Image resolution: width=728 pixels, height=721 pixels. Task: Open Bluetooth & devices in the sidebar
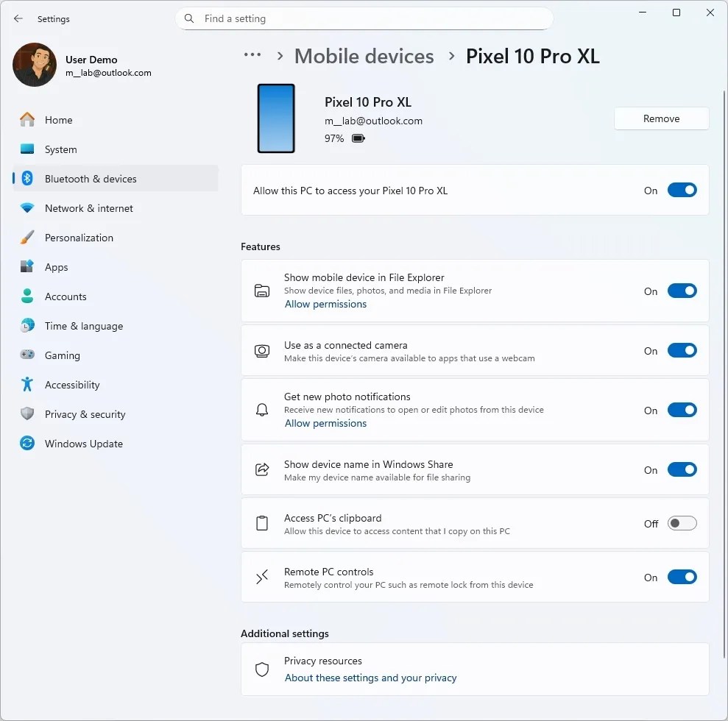tap(91, 178)
